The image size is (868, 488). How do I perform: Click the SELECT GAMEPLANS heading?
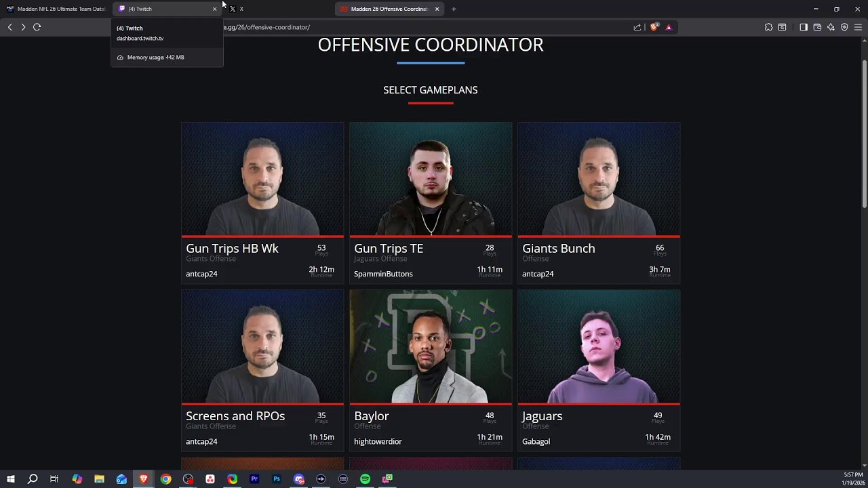pyautogui.click(x=431, y=89)
